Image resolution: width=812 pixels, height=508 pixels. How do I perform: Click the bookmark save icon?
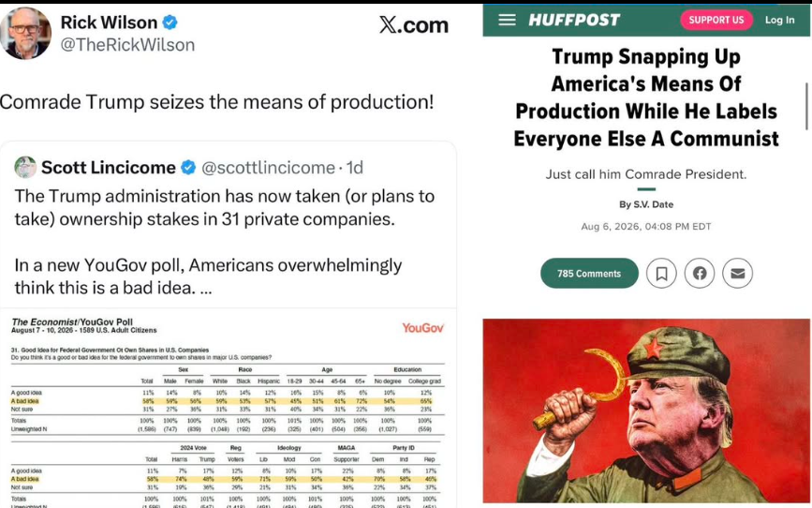click(661, 273)
